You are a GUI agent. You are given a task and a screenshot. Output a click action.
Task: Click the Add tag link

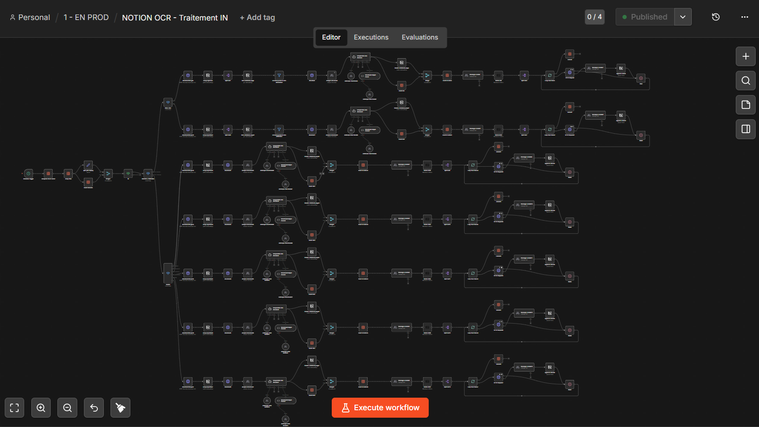coord(258,17)
